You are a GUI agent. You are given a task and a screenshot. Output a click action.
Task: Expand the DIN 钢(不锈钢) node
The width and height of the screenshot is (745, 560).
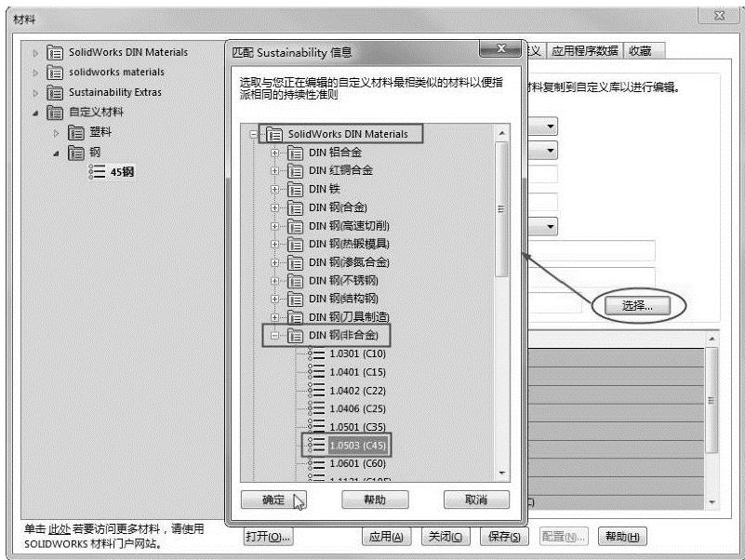(x=274, y=281)
